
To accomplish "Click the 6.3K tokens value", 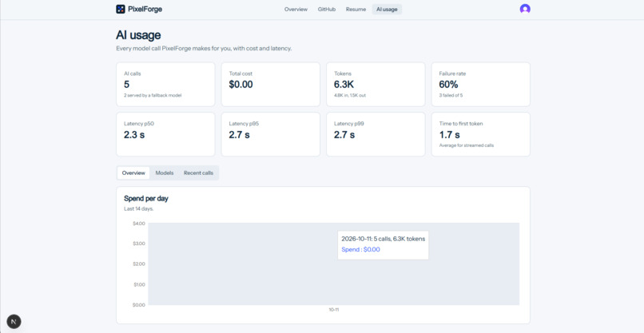I will [x=344, y=85].
